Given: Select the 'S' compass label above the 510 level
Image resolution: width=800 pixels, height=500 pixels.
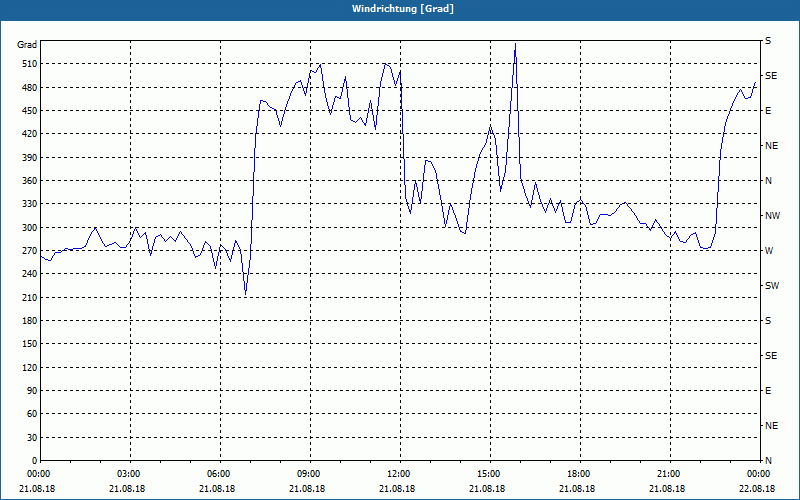Looking at the screenshot, I should pos(768,41).
